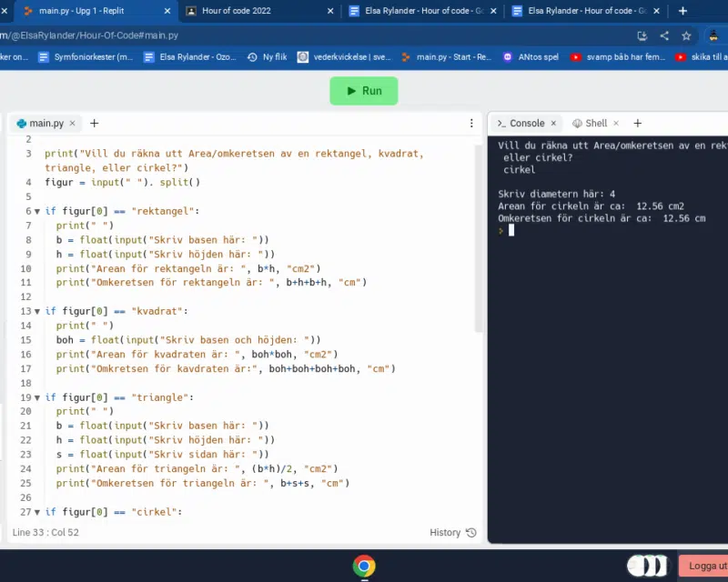
Task: Add a new pane tab beside Shell
Action: pyautogui.click(x=637, y=123)
